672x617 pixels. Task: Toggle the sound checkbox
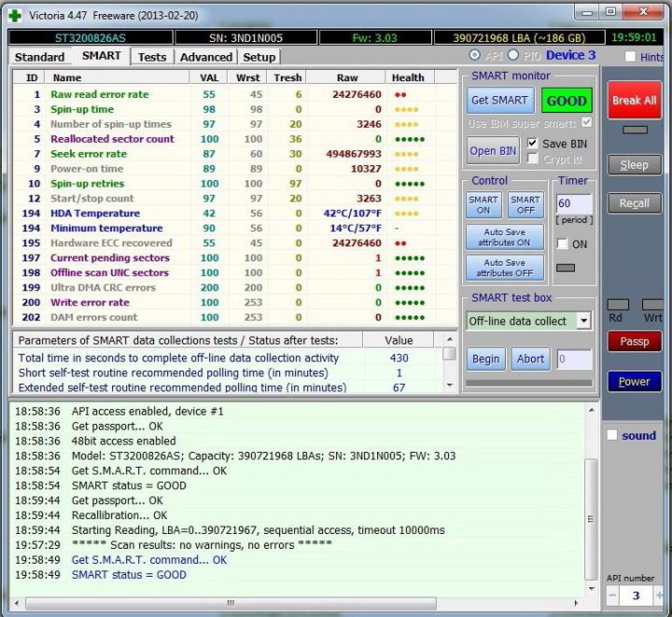612,435
